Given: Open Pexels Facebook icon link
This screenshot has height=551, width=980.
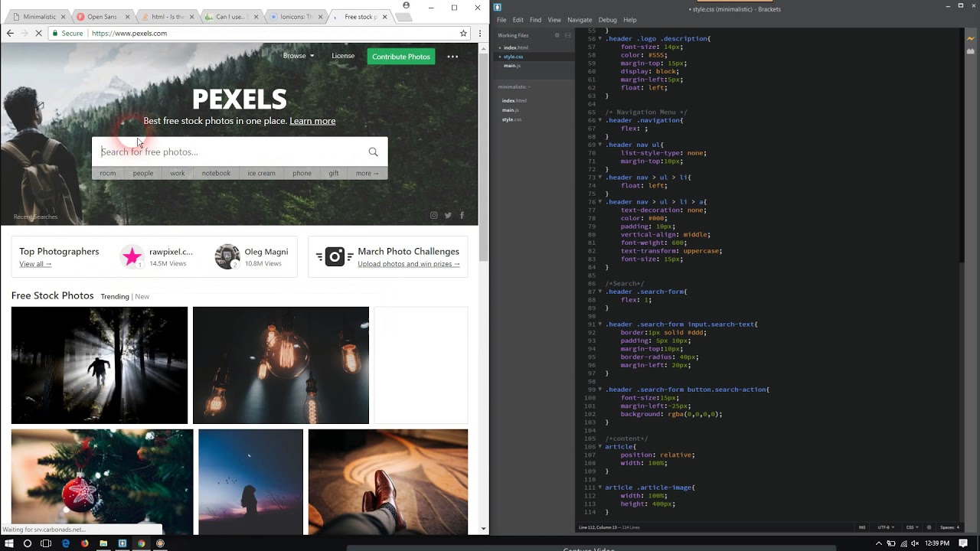Looking at the screenshot, I should (x=462, y=215).
